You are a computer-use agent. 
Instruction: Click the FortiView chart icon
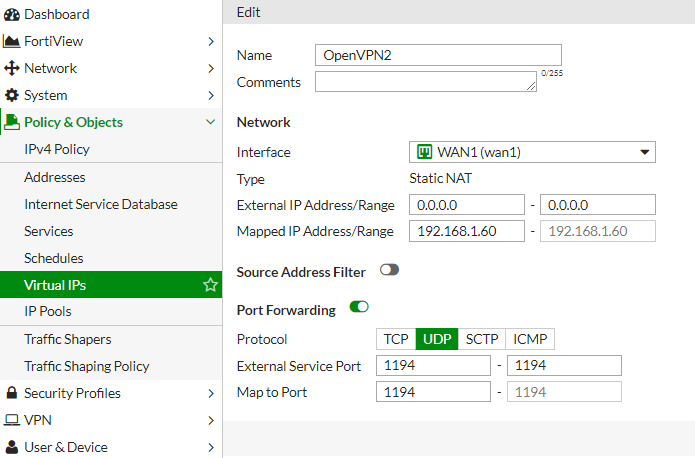click(12, 41)
